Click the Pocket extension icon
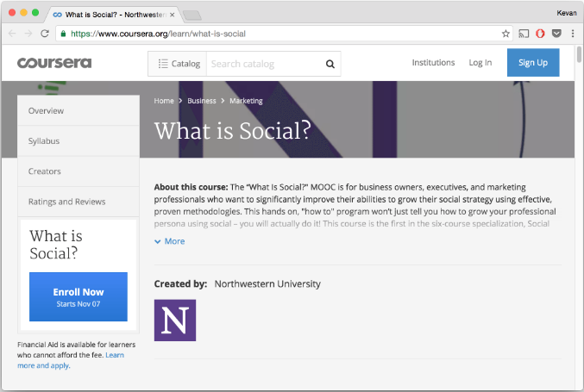Image resolution: width=584 pixels, height=392 pixels. pyautogui.click(x=556, y=34)
